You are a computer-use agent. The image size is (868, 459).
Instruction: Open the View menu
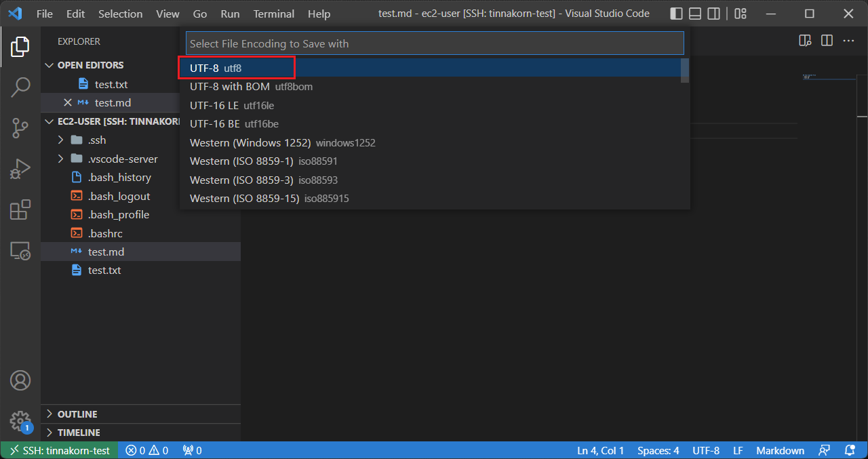[168, 14]
